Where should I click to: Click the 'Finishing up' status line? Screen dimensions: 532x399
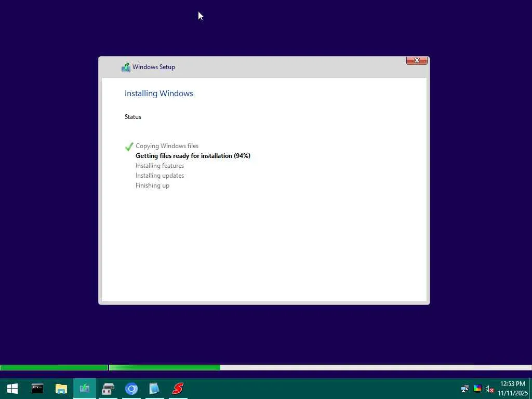point(152,185)
